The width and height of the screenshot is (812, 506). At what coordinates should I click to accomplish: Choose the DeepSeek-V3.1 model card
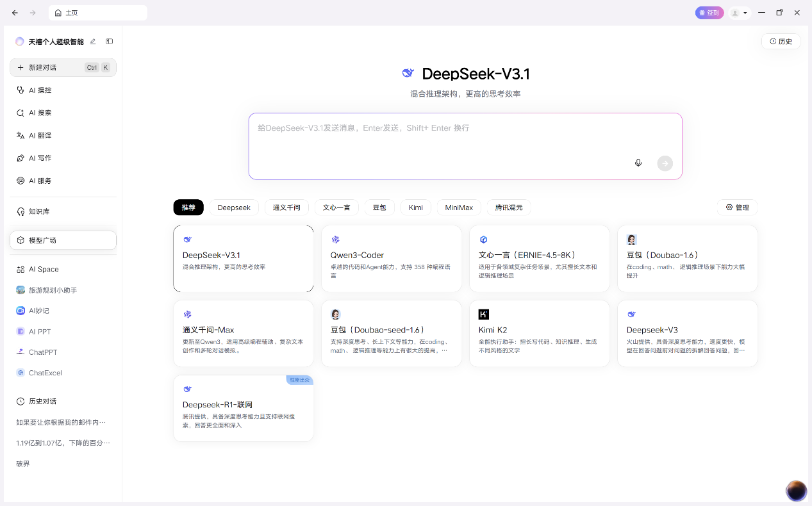point(244,259)
